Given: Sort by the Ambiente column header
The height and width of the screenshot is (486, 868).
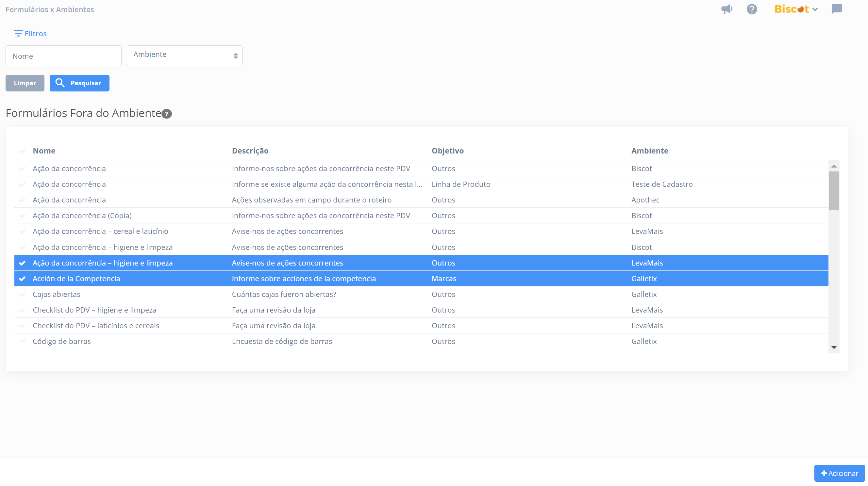Looking at the screenshot, I should pyautogui.click(x=649, y=151).
